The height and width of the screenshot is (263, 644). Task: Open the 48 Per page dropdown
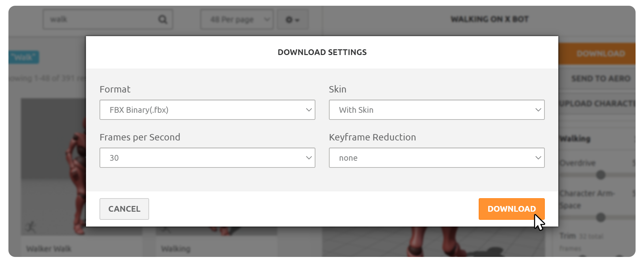237,20
